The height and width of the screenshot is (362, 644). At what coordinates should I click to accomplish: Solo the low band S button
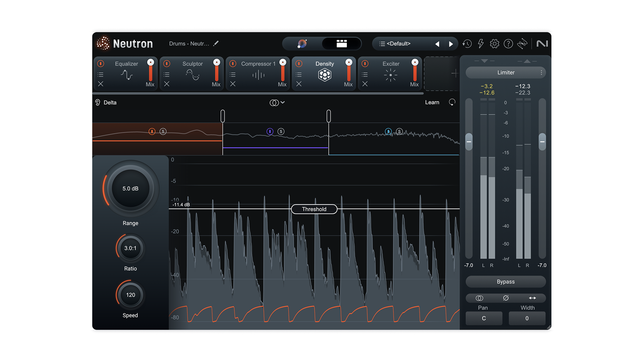tap(163, 131)
